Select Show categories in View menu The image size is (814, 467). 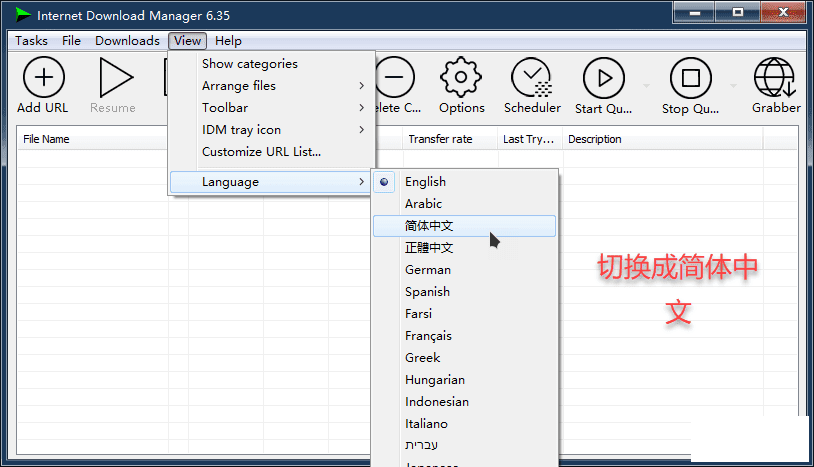[272, 64]
